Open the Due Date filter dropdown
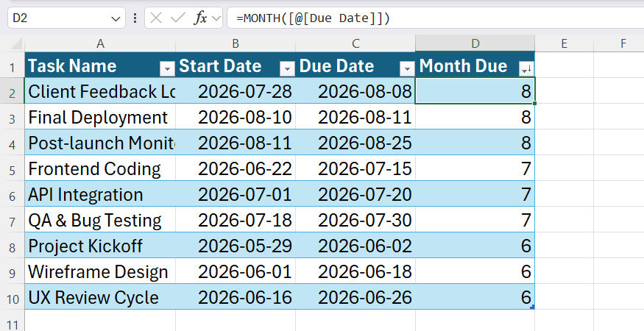The image size is (644, 331). pyautogui.click(x=407, y=69)
